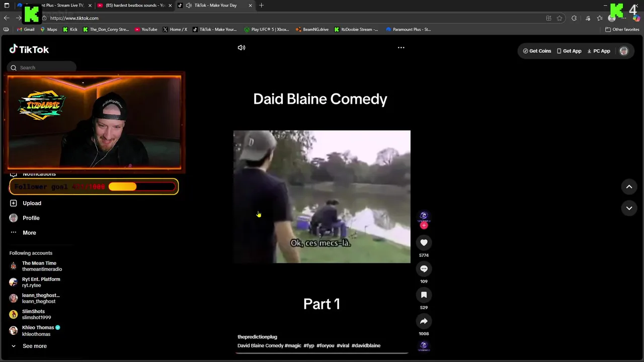Image resolution: width=644 pixels, height=362 pixels.
Task: Open a new browser tab with plus
Action: coord(261,5)
